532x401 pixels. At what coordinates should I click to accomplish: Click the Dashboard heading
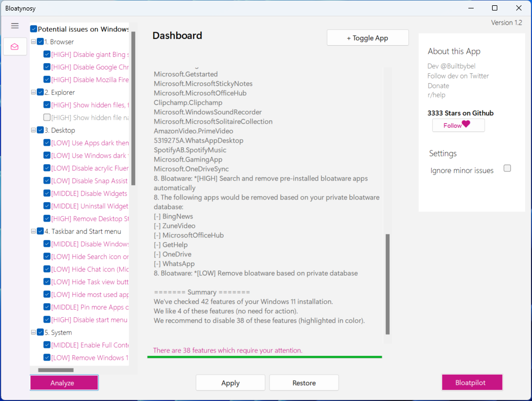coord(177,35)
